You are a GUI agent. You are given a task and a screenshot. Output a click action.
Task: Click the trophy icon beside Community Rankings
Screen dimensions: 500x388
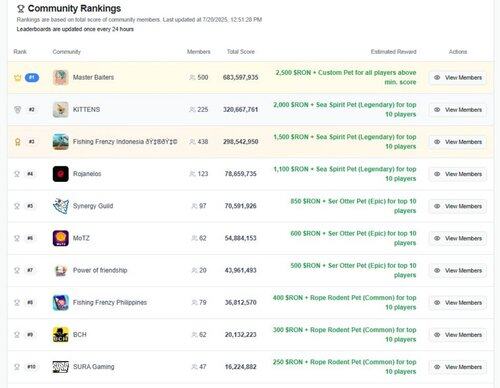click(21, 9)
